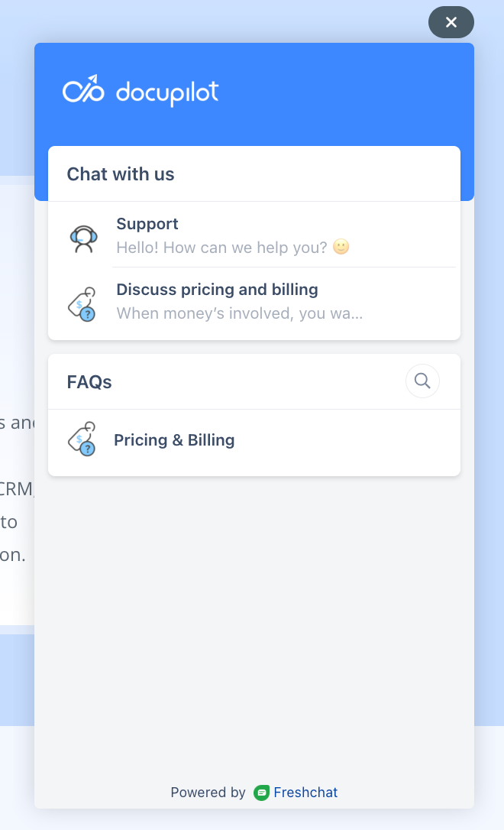Expand the Support message preview
The height and width of the screenshot is (830, 504).
click(x=229, y=247)
